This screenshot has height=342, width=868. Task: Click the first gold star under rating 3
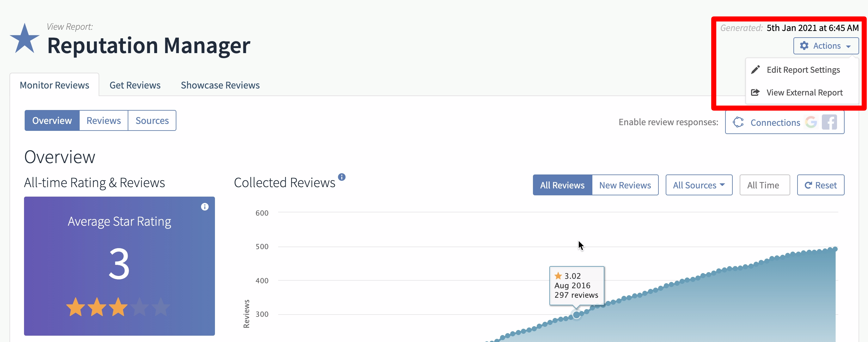tap(76, 307)
